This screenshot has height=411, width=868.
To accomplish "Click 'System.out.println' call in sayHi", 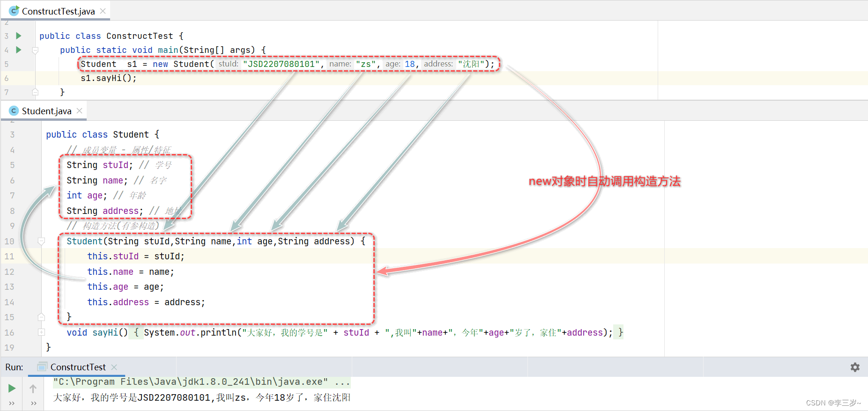I will pyautogui.click(x=192, y=333).
